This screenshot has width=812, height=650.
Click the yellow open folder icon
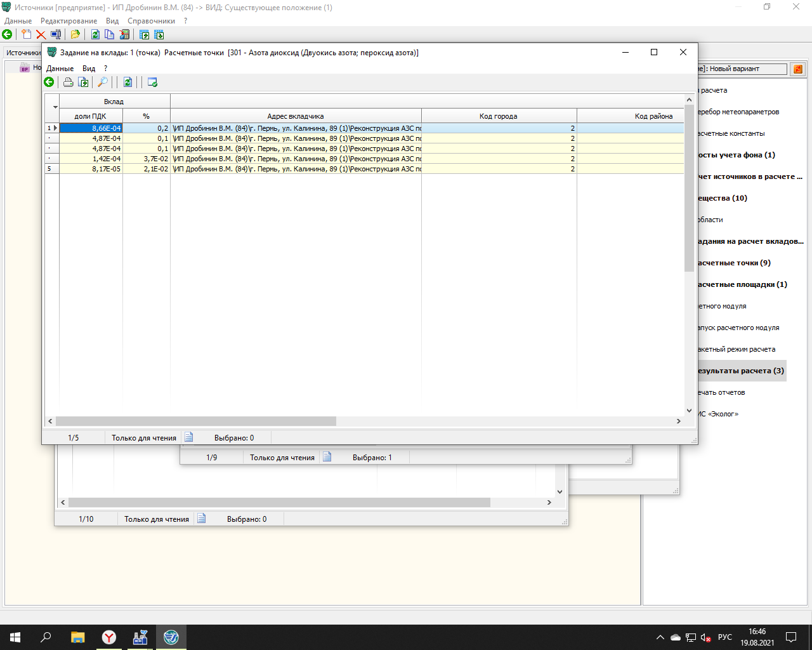[75, 34]
